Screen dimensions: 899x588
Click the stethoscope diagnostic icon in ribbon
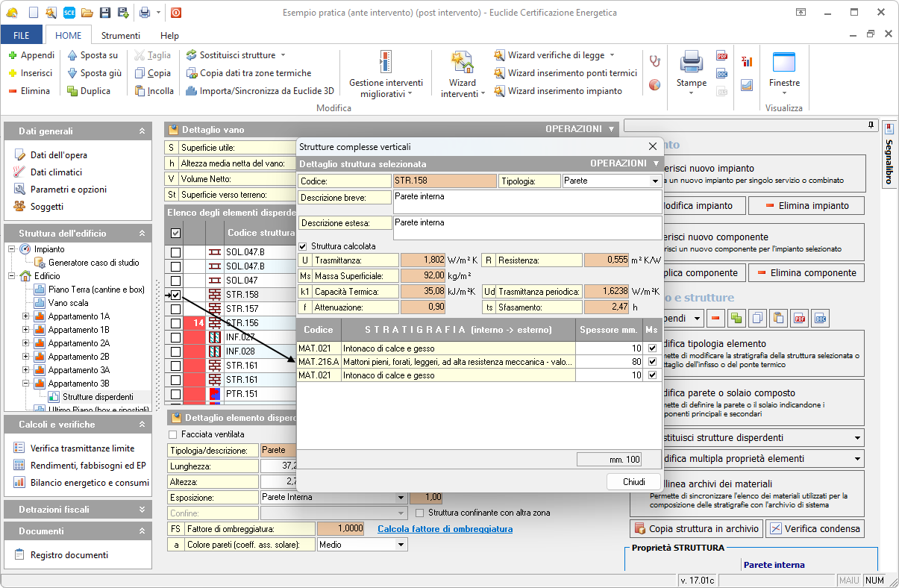654,61
